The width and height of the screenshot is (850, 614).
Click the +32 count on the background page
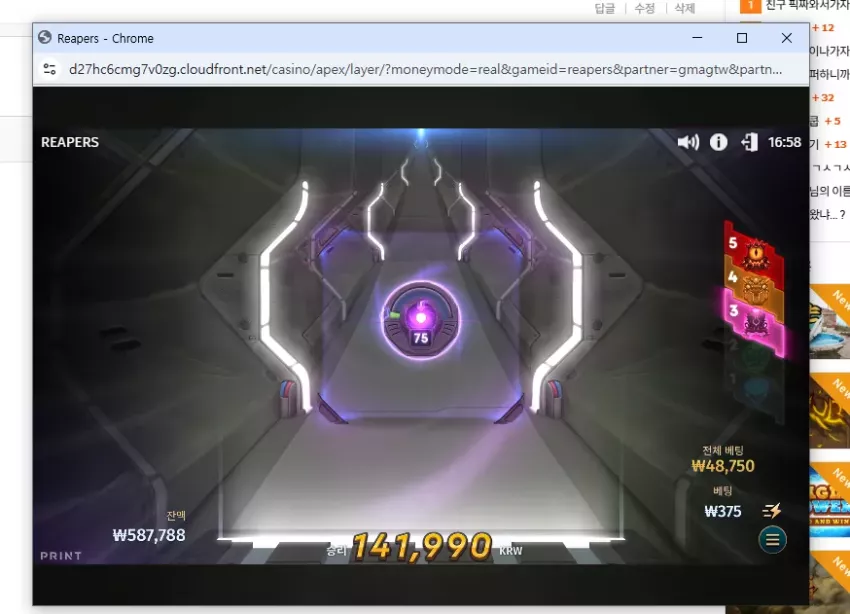pos(823,98)
